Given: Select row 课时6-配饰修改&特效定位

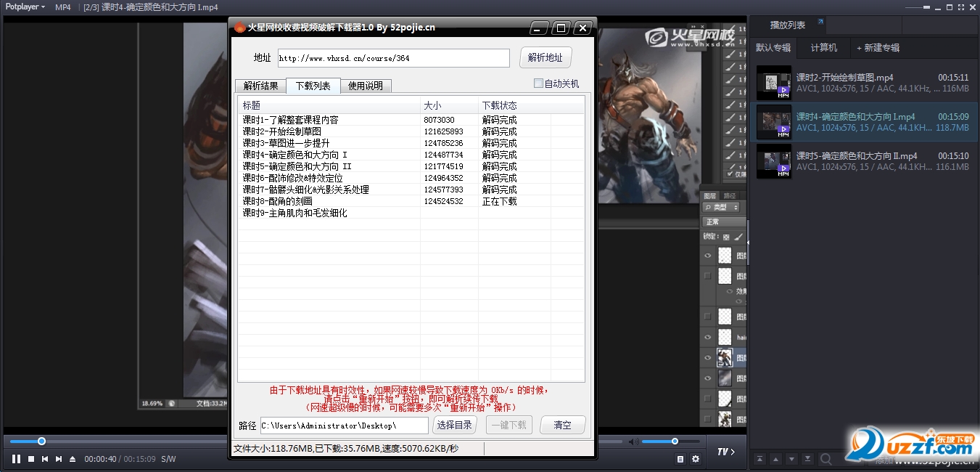Looking at the screenshot, I should (411, 178).
